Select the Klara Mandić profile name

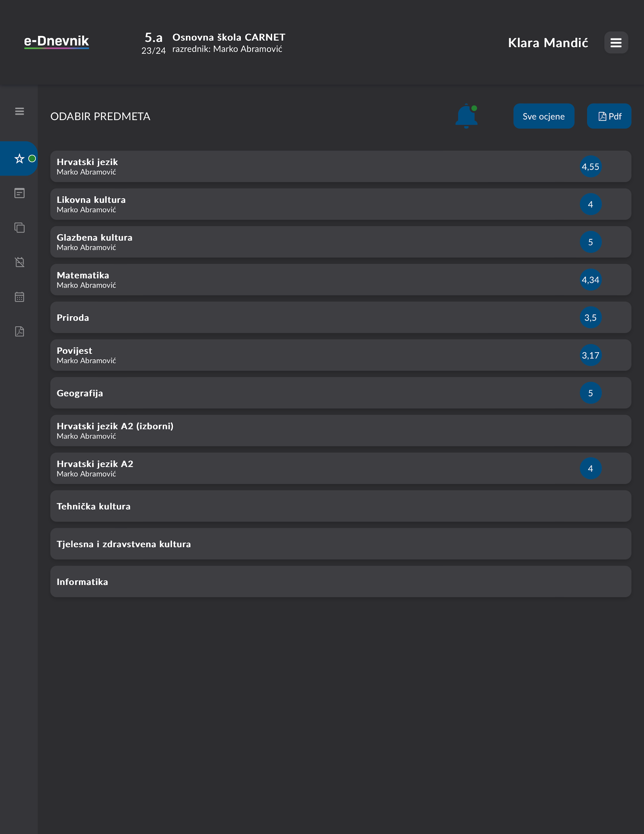click(x=548, y=42)
